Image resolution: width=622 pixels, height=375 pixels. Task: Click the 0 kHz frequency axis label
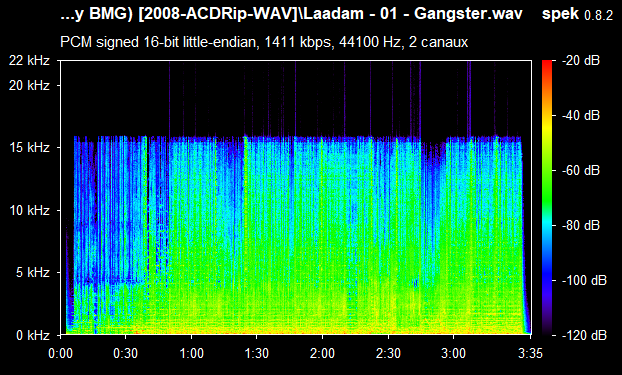pyautogui.click(x=33, y=335)
